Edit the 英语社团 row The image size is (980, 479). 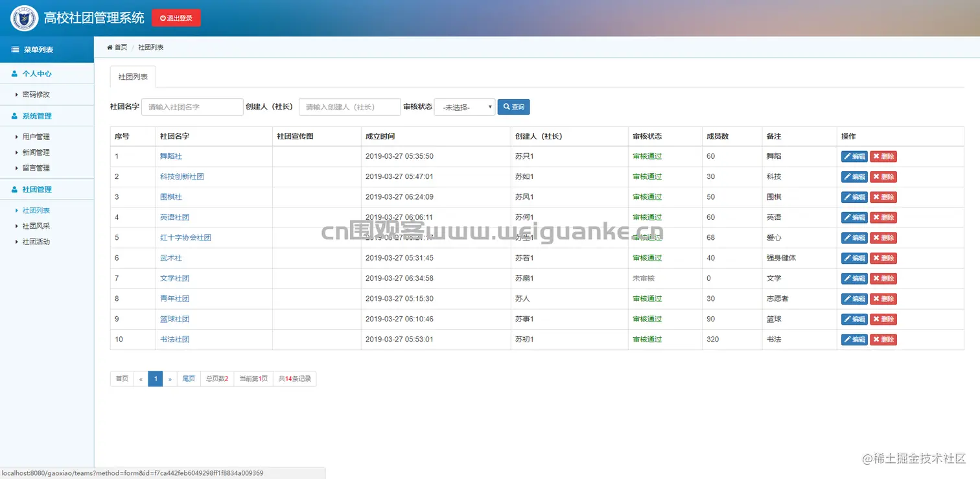tap(854, 218)
